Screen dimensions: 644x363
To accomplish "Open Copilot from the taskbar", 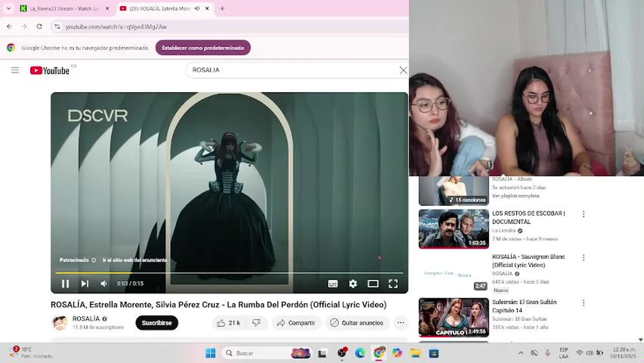I will tap(397, 353).
